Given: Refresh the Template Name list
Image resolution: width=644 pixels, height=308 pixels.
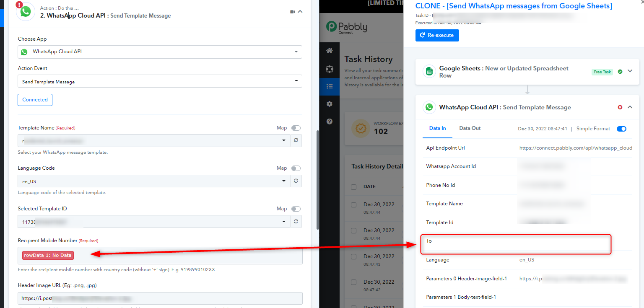Looking at the screenshot, I should click(x=296, y=141).
